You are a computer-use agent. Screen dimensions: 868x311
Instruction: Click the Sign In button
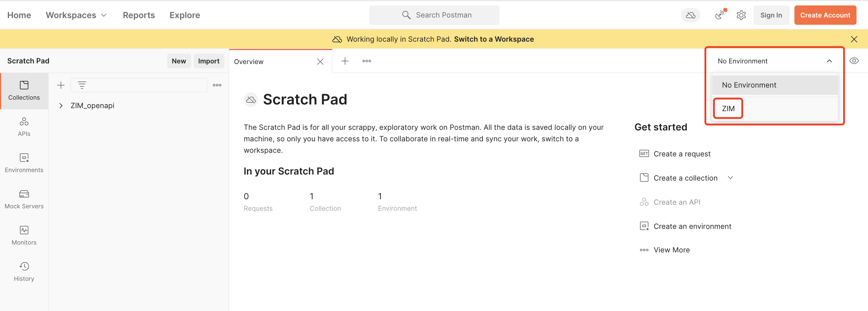[771, 15]
